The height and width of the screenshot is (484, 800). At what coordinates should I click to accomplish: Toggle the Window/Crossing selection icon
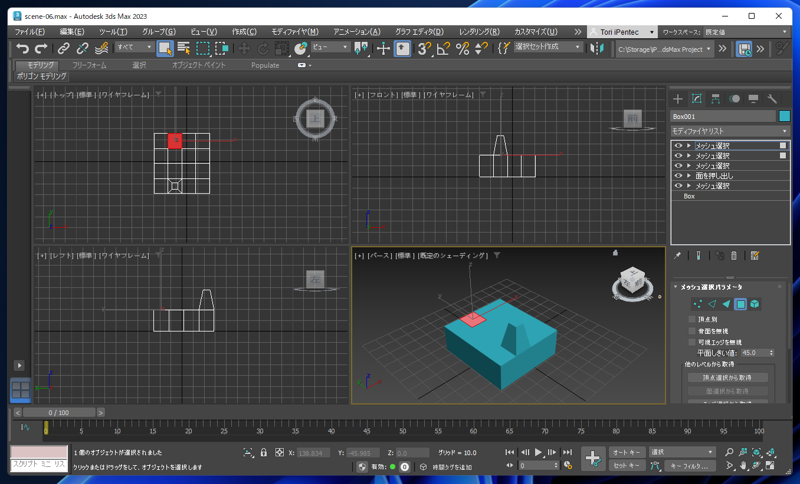pos(222,48)
